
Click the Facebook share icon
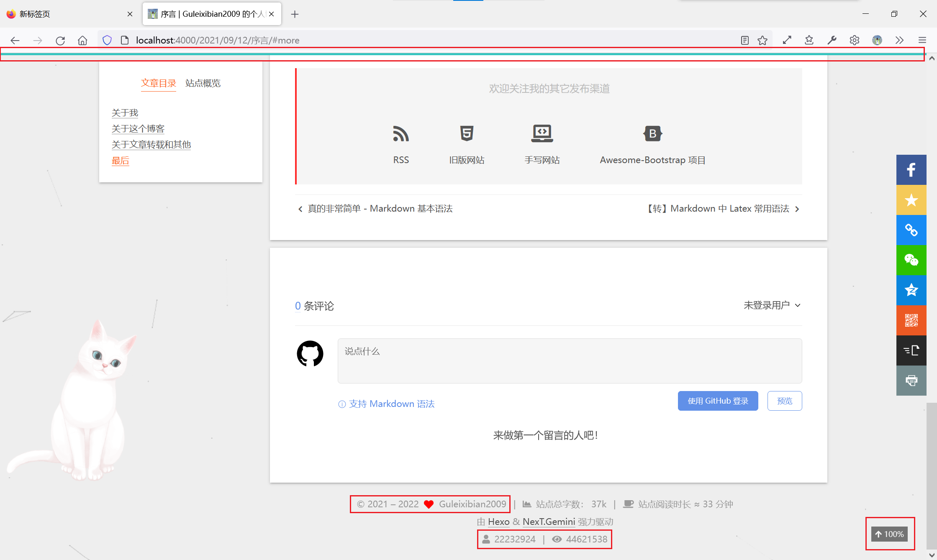coord(911,170)
